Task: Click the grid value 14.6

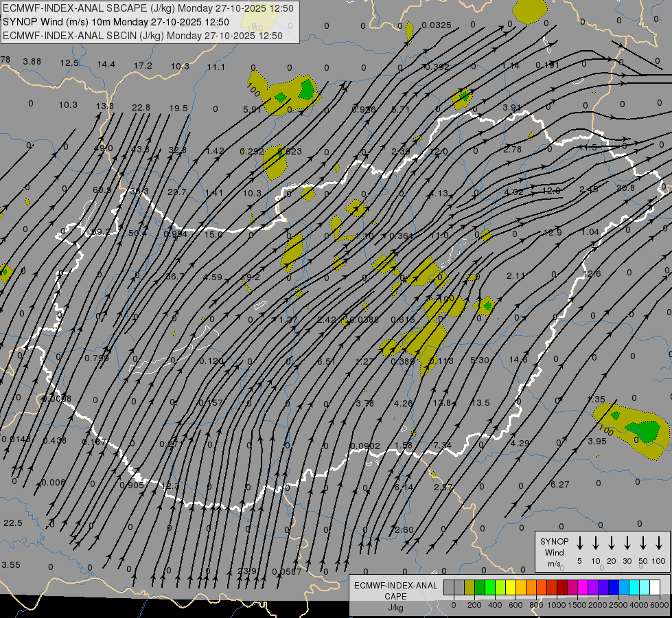Action: (518, 359)
